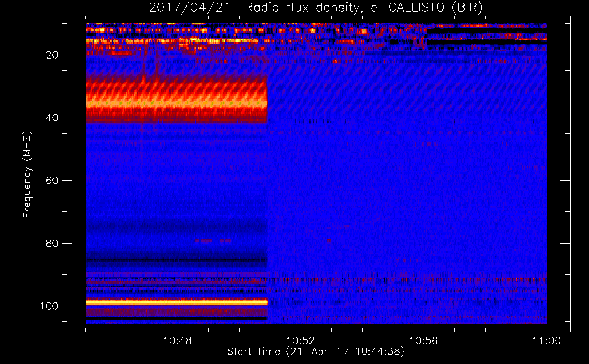Click the 10:56 time axis label
Image resolution: width=589 pixels, height=364 pixels.
click(x=424, y=341)
